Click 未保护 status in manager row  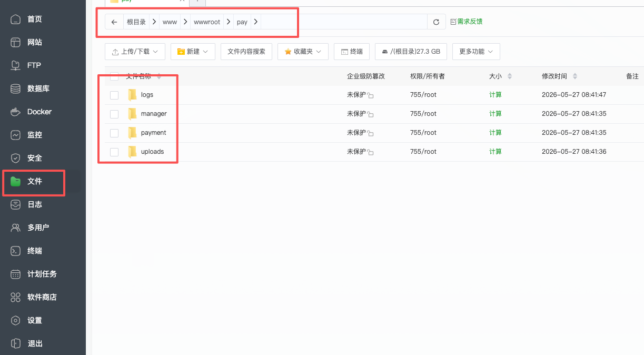click(356, 114)
